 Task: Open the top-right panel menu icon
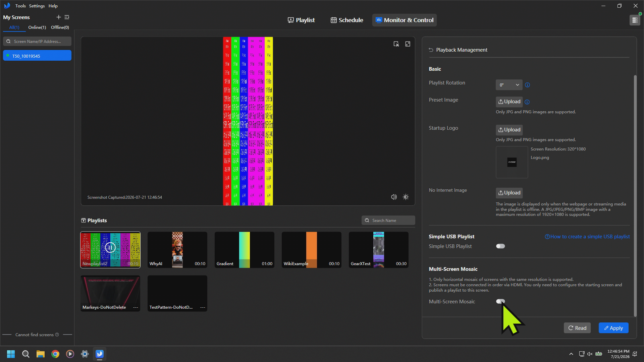635,20
